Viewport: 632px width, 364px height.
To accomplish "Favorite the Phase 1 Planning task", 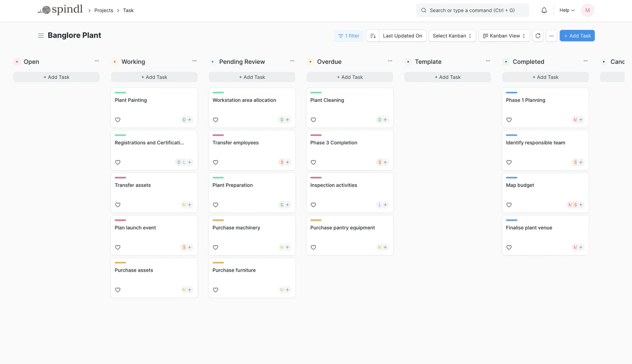I will (509, 120).
